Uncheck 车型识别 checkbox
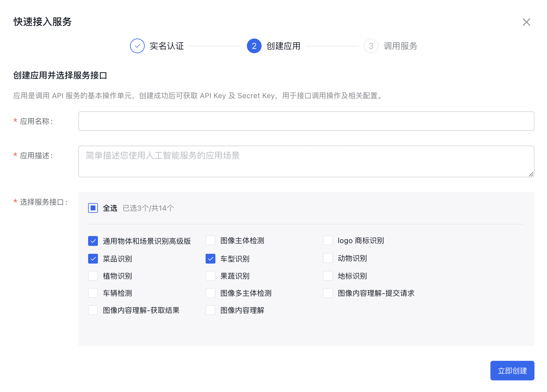The width and height of the screenshot is (547, 392). coord(210,259)
